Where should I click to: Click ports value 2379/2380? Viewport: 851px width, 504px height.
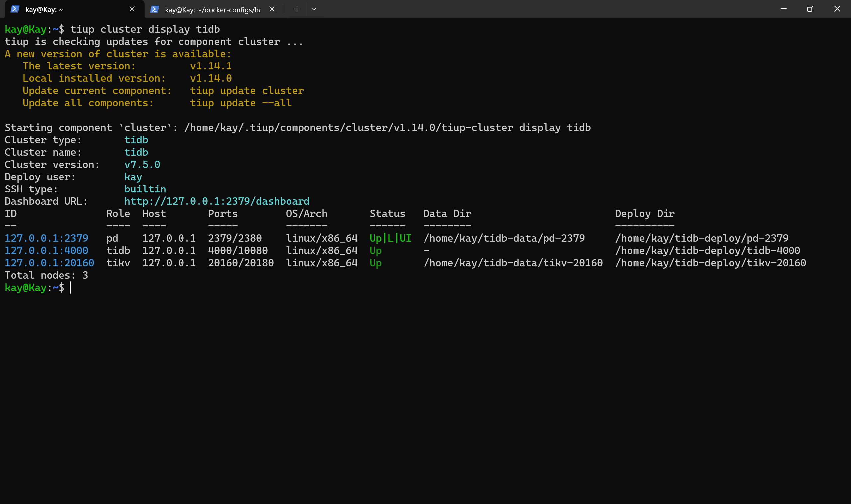click(x=235, y=238)
